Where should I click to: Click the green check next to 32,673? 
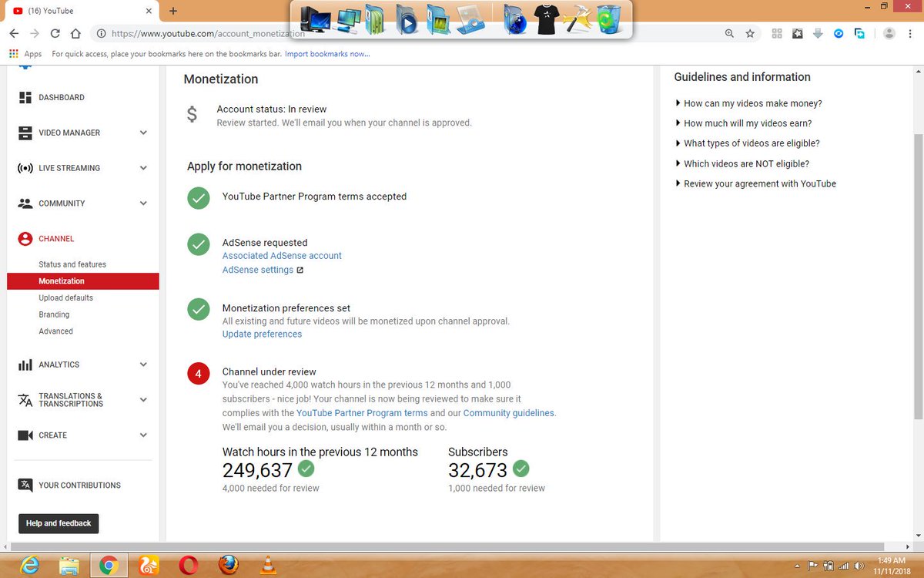click(x=521, y=469)
